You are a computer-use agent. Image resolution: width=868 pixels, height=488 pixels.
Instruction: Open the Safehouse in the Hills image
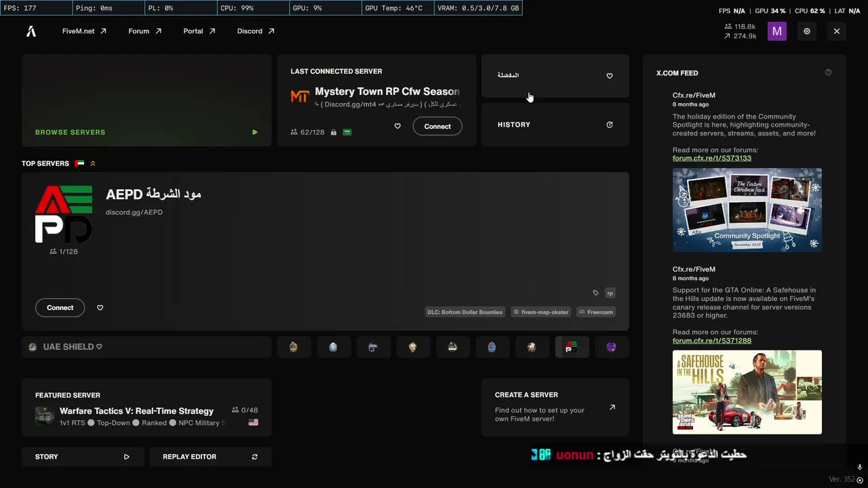point(747,392)
